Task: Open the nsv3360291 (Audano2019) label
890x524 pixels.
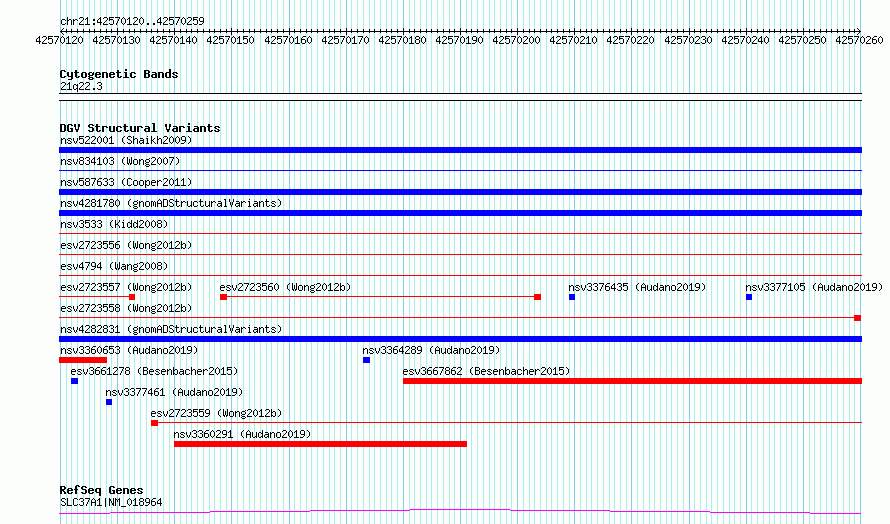Action: 242,434
